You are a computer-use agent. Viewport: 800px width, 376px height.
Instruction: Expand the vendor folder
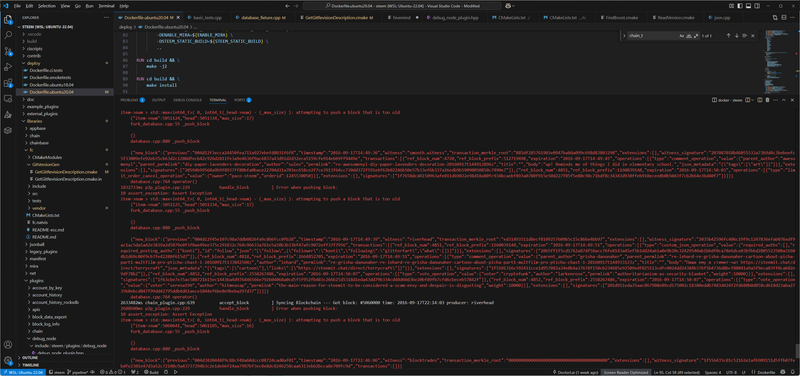(x=64, y=208)
